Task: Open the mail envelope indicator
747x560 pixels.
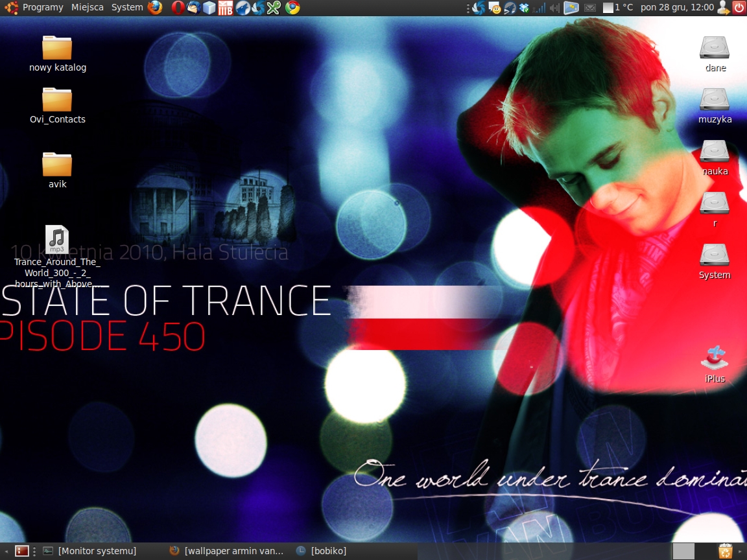Action: click(590, 8)
